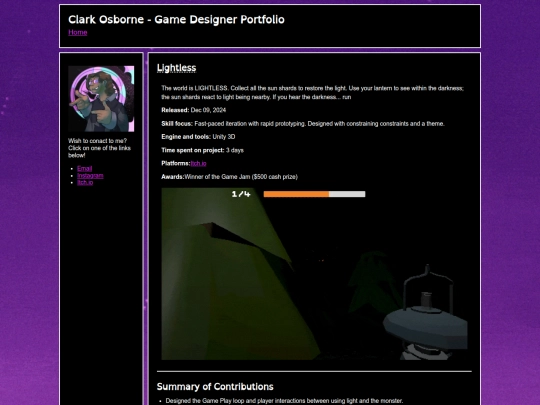The image size is (540, 405).
Task: Select the 'Released: Dec 09, 2024' line
Action: (x=194, y=110)
